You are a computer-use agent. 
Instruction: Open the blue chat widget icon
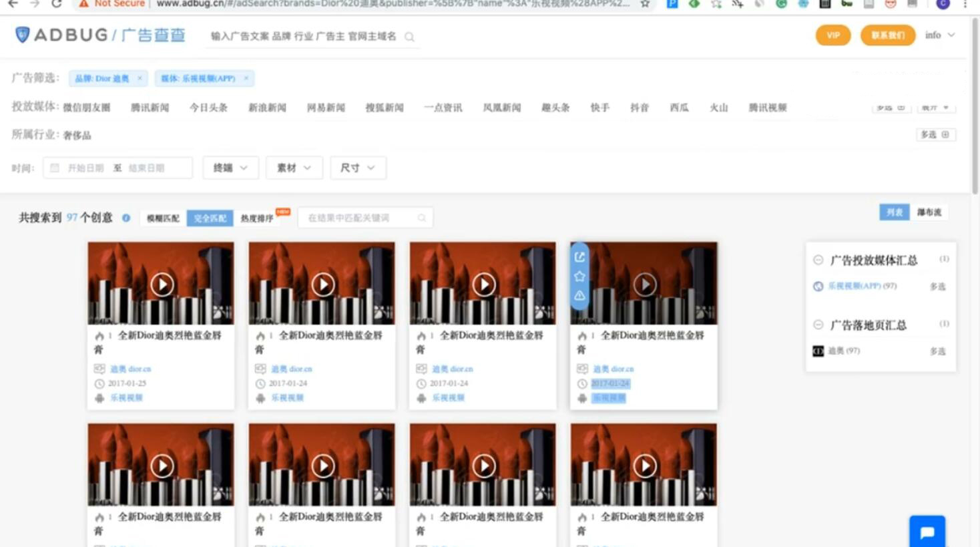click(x=927, y=532)
